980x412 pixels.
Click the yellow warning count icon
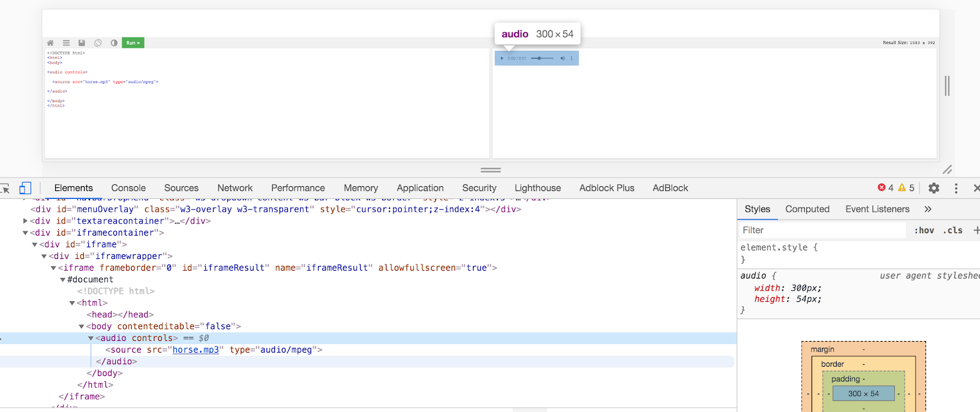pyautogui.click(x=902, y=187)
